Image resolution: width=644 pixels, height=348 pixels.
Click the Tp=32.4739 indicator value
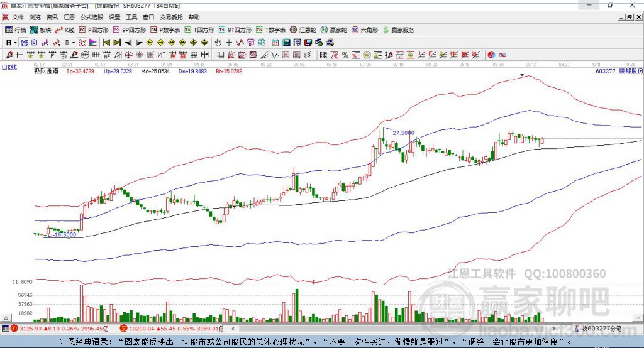tap(80, 71)
